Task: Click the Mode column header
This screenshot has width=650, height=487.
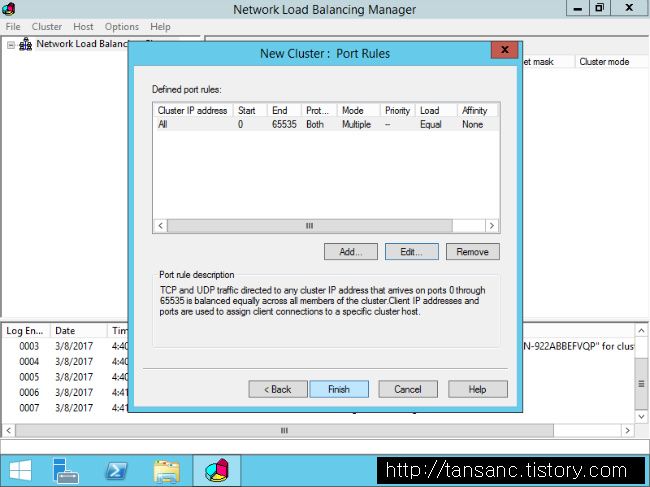Action: tap(358, 110)
